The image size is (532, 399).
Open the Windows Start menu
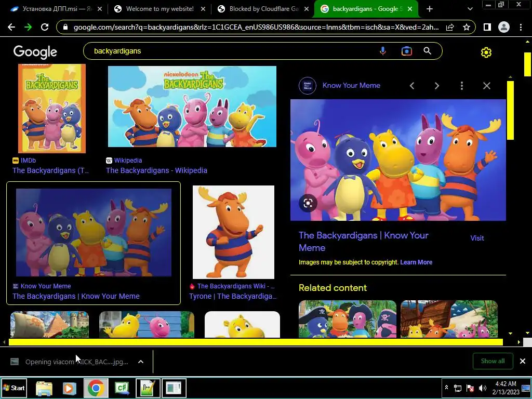click(14, 388)
